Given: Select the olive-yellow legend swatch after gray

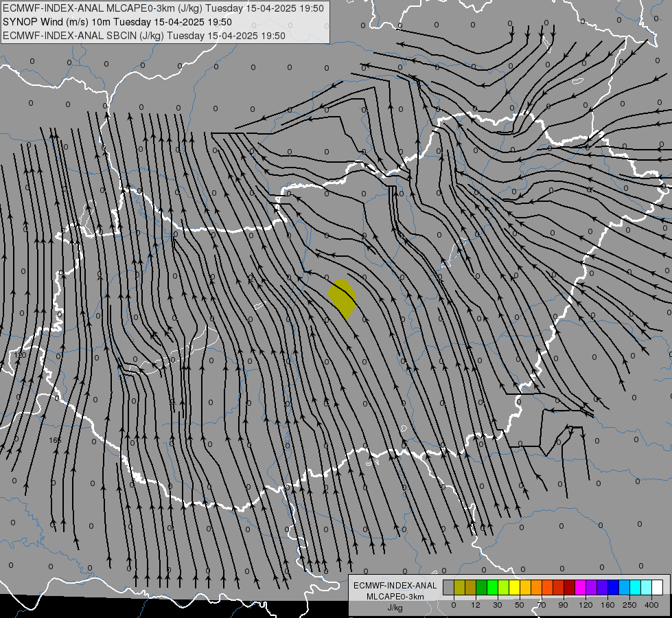Looking at the screenshot, I should pyautogui.click(x=459, y=587).
